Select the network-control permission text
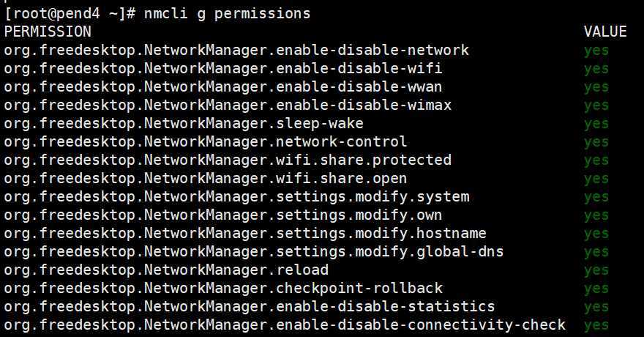 pyautogui.click(x=206, y=142)
